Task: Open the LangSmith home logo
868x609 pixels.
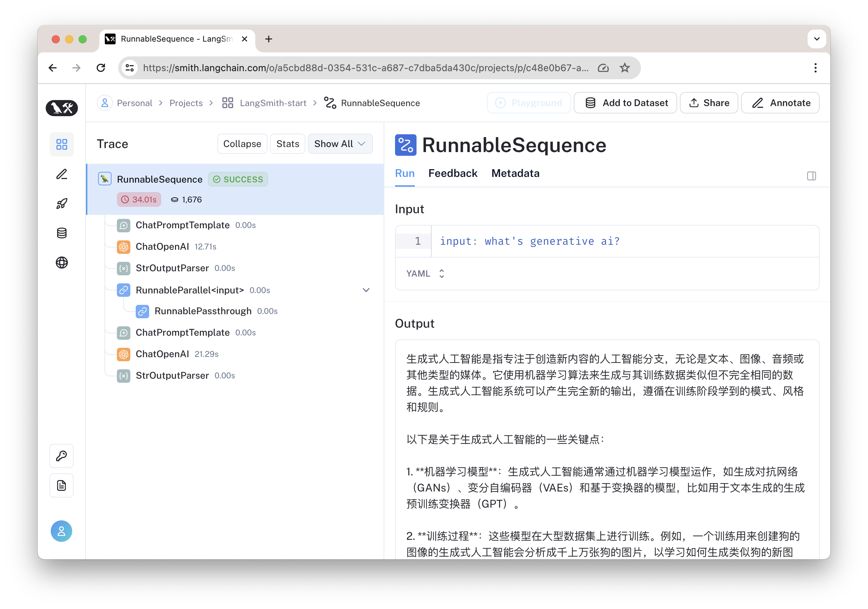Action: point(61,108)
